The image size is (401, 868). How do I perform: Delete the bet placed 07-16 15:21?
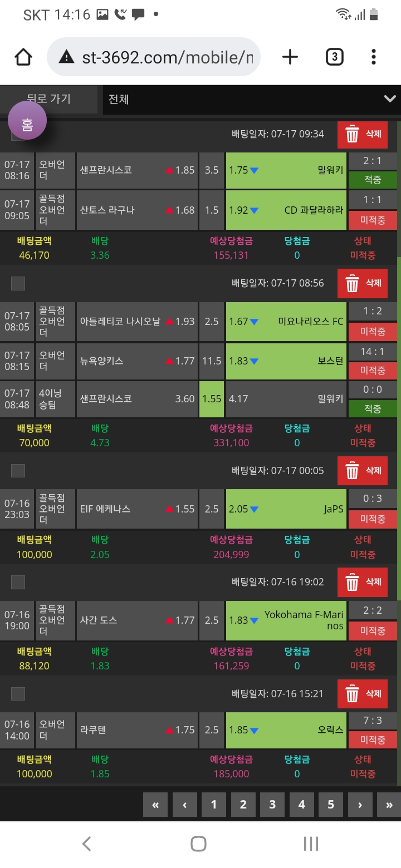[x=362, y=694]
